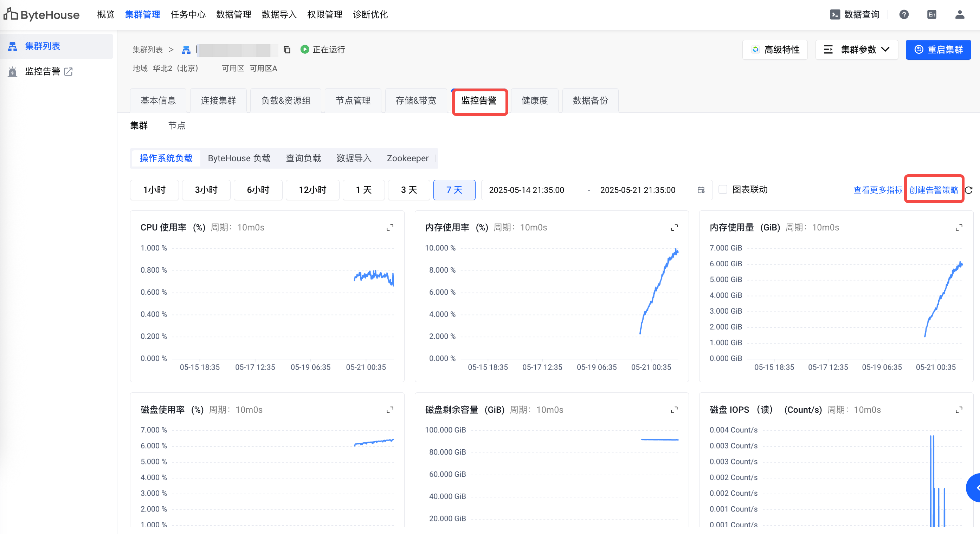Open the 数据管理 top menu
Image resolution: width=980 pixels, height=534 pixels.
[x=234, y=14]
